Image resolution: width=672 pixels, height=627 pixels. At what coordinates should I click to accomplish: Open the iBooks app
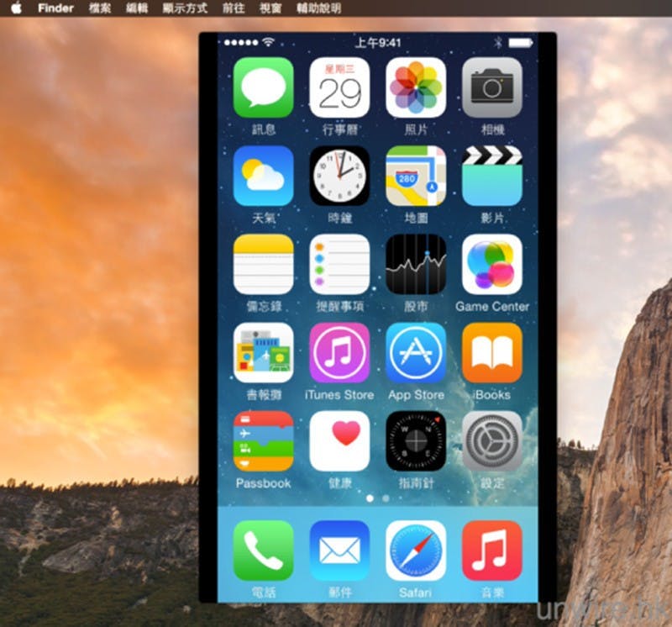click(492, 353)
